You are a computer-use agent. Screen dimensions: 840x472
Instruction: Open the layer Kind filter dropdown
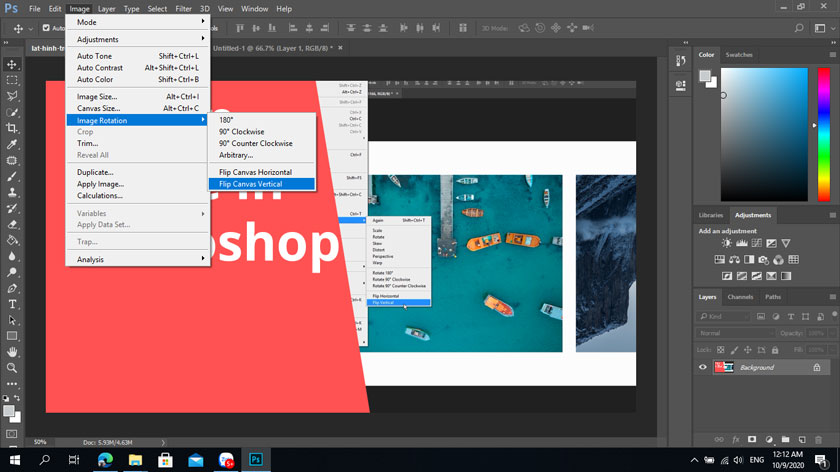point(723,317)
